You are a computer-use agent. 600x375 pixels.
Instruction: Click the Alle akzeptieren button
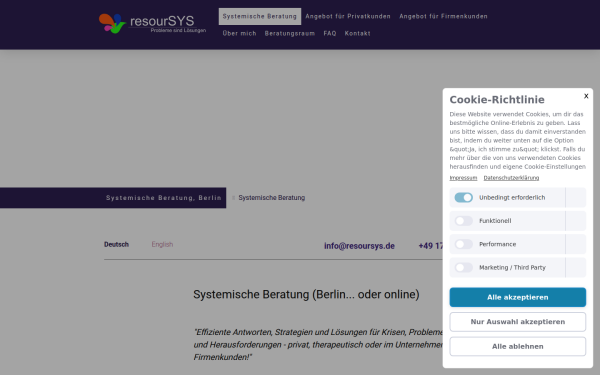click(x=517, y=297)
